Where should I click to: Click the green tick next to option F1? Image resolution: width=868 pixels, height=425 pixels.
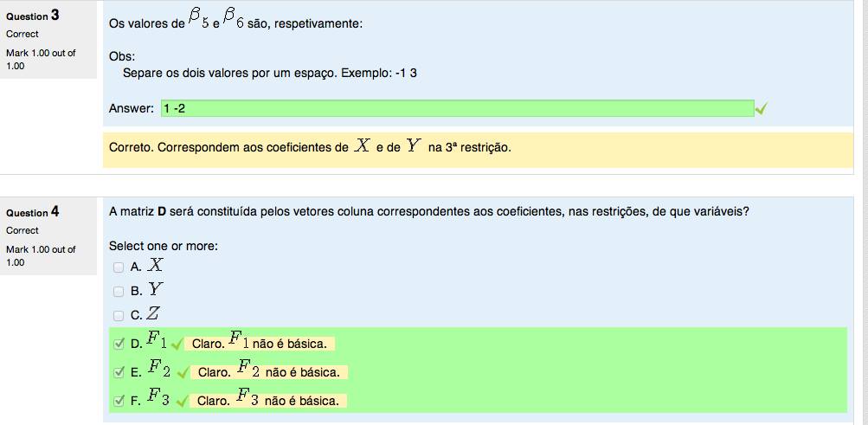click(x=177, y=345)
